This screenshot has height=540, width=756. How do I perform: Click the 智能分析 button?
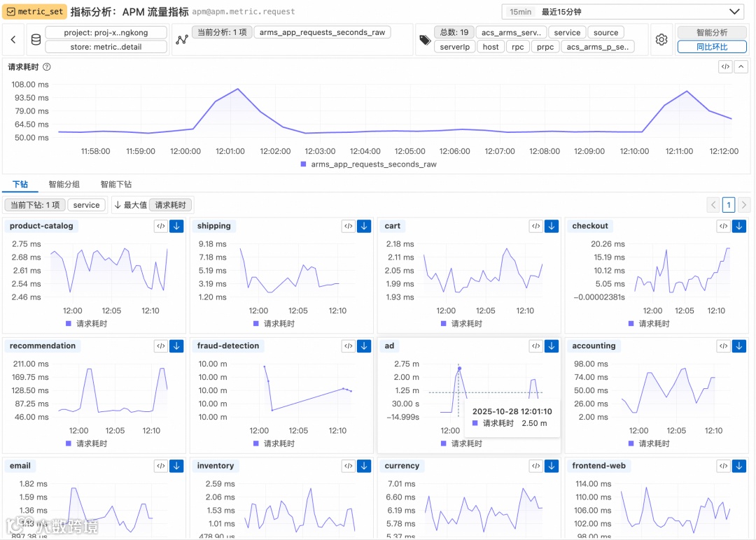712,32
